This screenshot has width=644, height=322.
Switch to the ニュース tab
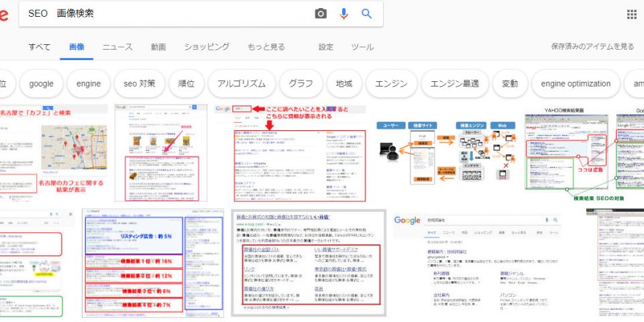pyautogui.click(x=117, y=47)
